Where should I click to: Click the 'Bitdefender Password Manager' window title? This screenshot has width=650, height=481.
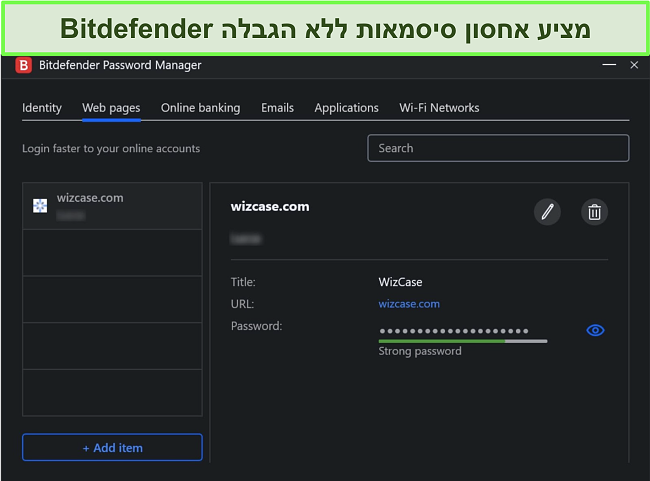pos(120,65)
